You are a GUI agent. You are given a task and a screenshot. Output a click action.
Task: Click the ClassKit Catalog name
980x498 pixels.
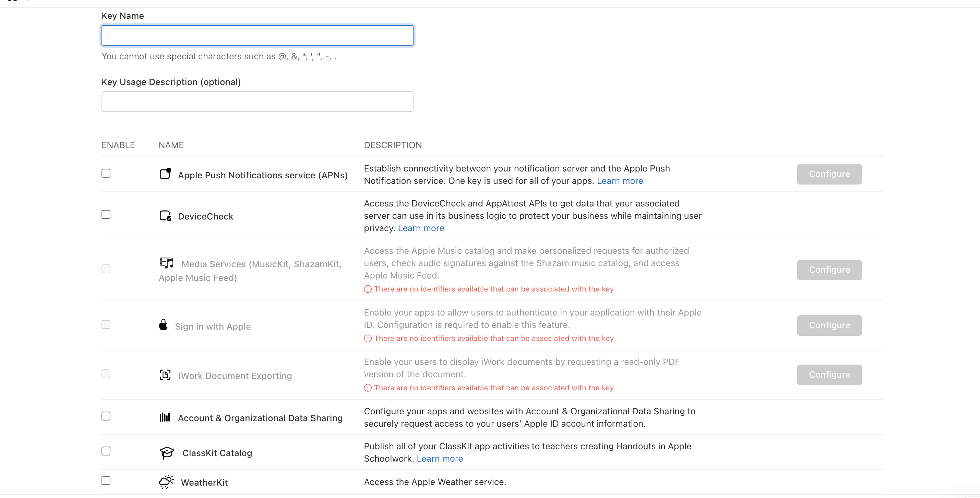click(x=217, y=453)
